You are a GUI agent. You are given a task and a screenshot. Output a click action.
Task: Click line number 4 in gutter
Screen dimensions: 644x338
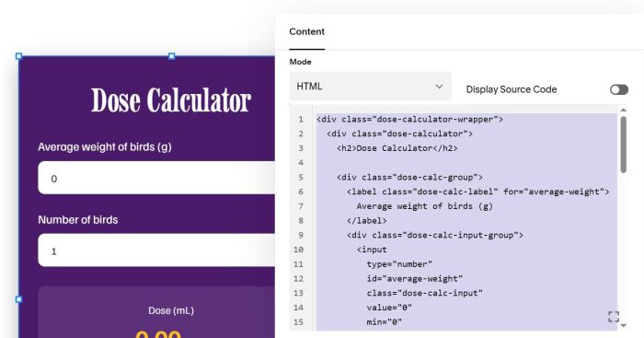tap(301, 163)
